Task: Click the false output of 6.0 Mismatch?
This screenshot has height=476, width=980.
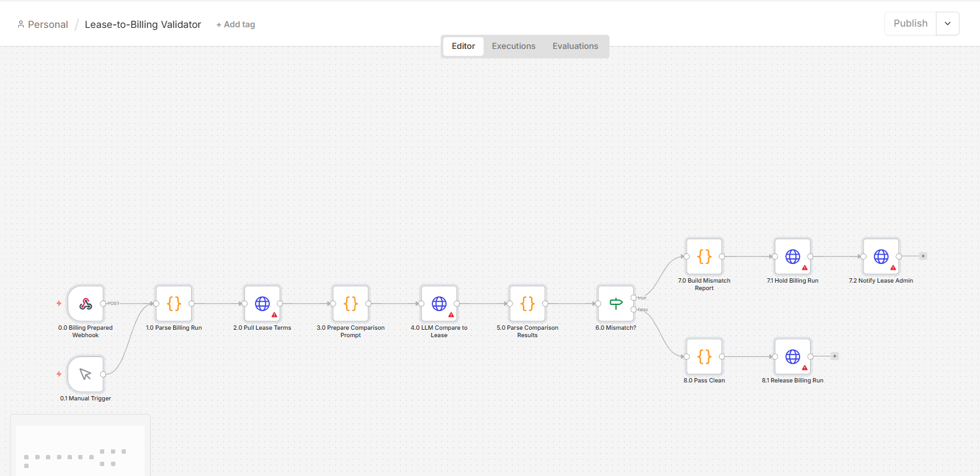Action: (633, 309)
